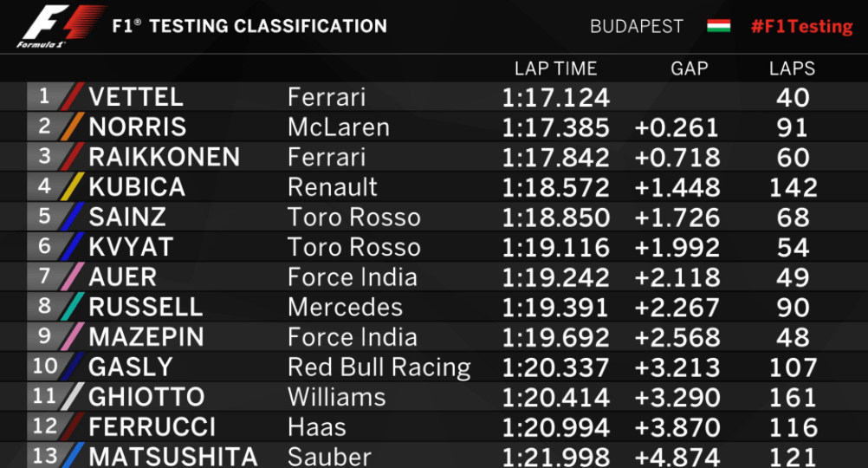Click Sainz's blue Toro Rosso stripe

click(73, 217)
